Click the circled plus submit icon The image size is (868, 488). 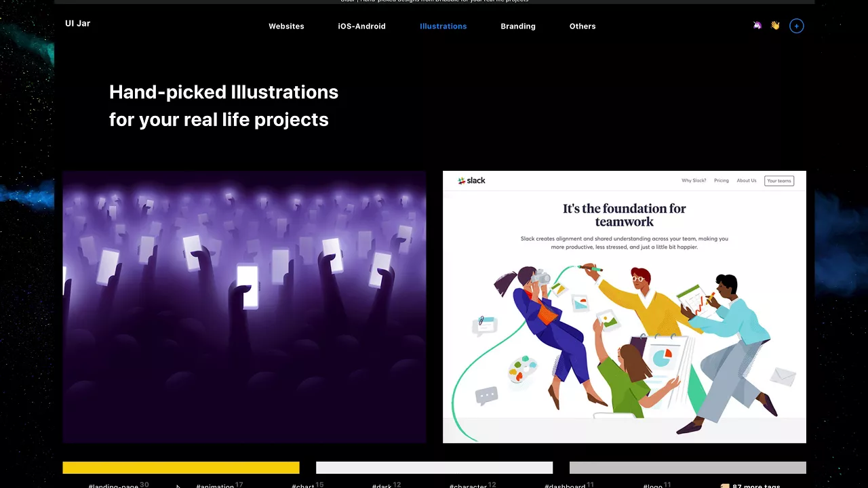tap(797, 26)
